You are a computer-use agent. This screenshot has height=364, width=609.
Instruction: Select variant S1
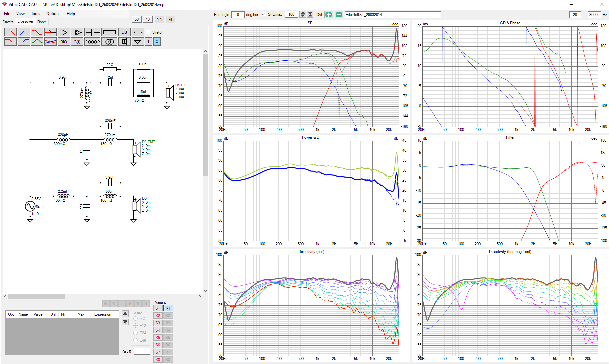(x=158, y=308)
